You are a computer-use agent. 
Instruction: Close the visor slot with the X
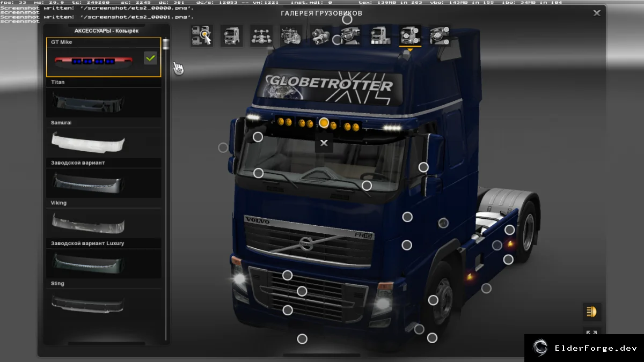point(324,143)
